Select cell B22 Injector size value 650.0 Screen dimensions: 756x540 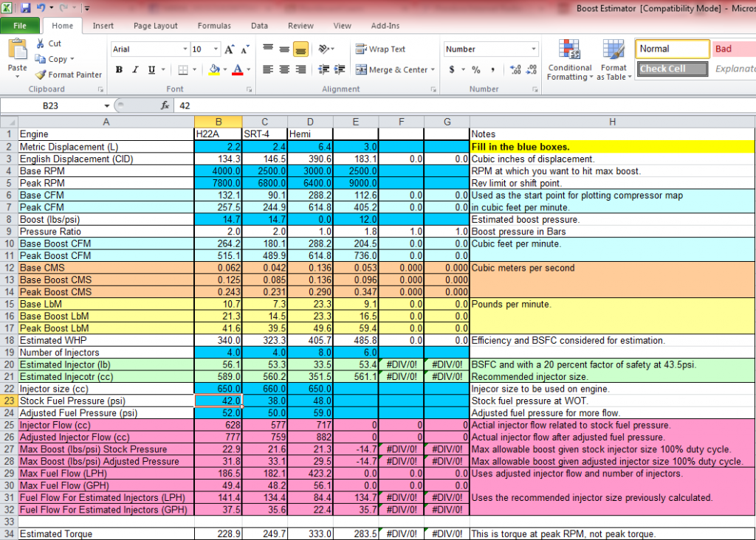(x=218, y=388)
